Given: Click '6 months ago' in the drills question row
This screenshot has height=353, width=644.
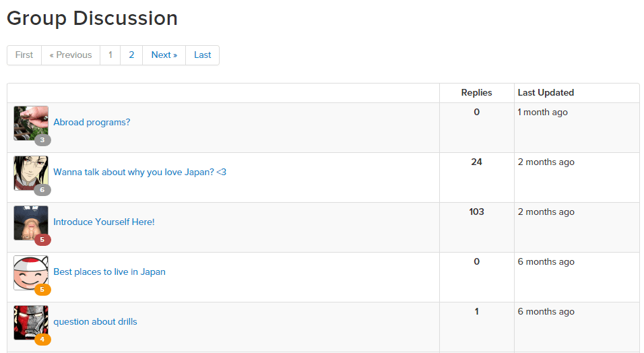Looking at the screenshot, I should coord(546,311).
